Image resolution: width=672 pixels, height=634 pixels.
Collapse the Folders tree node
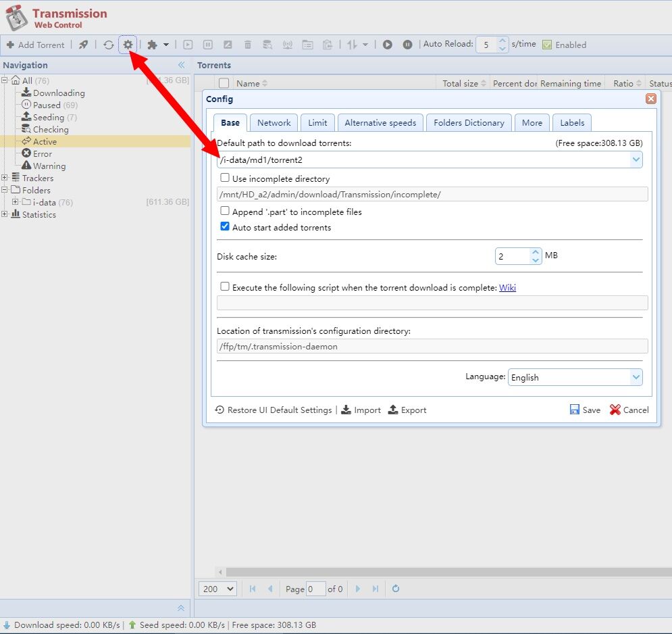pos(4,189)
